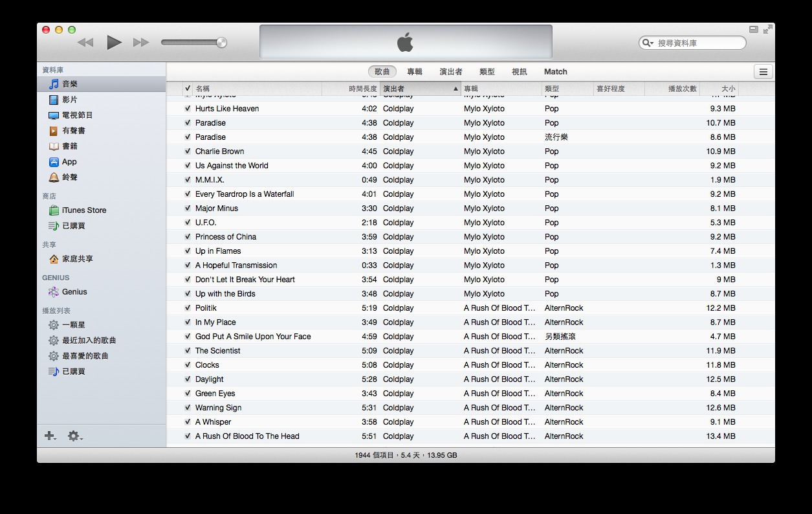Viewport: 812px width, 514px height.
Task: Open 鈴聲 ringtones in the sidebar
Action: [x=102, y=177]
